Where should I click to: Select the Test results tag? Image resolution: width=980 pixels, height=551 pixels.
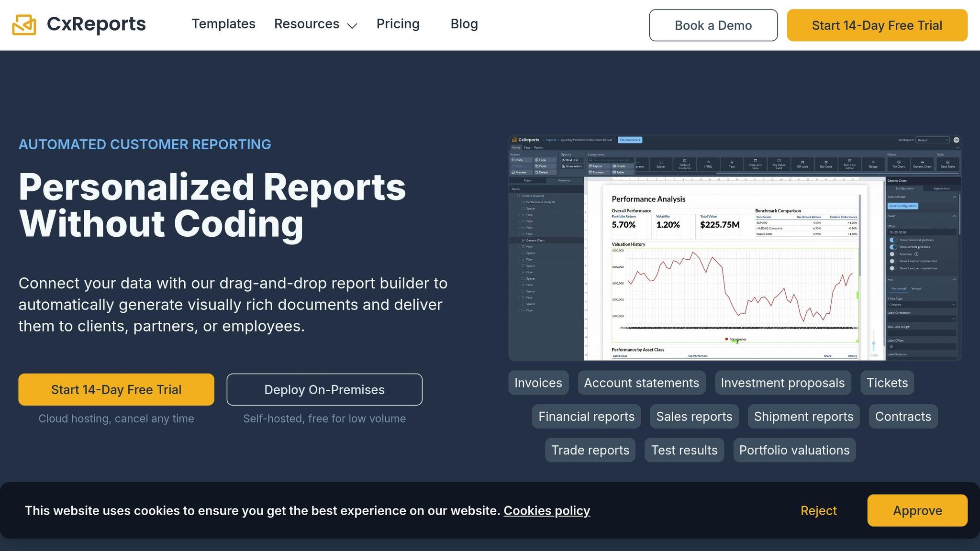tap(684, 450)
